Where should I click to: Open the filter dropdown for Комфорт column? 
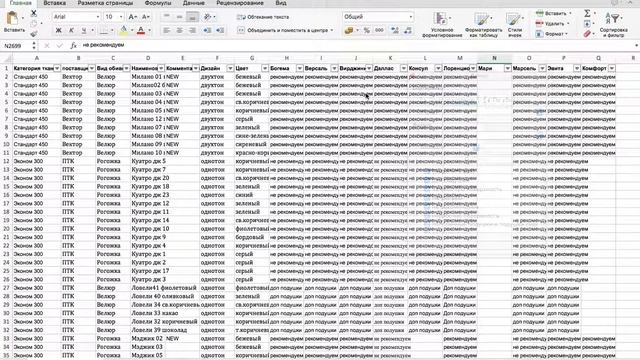(611, 68)
